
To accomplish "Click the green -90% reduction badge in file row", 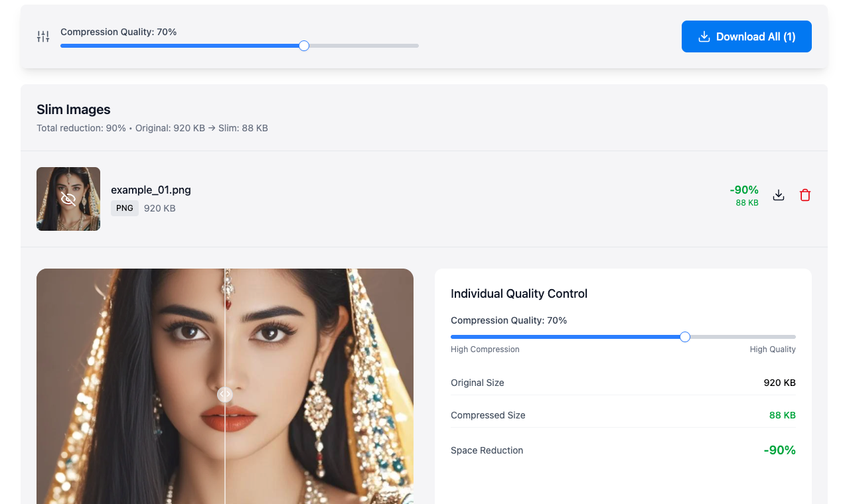I will pyautogui.click(x=744, y=190).
